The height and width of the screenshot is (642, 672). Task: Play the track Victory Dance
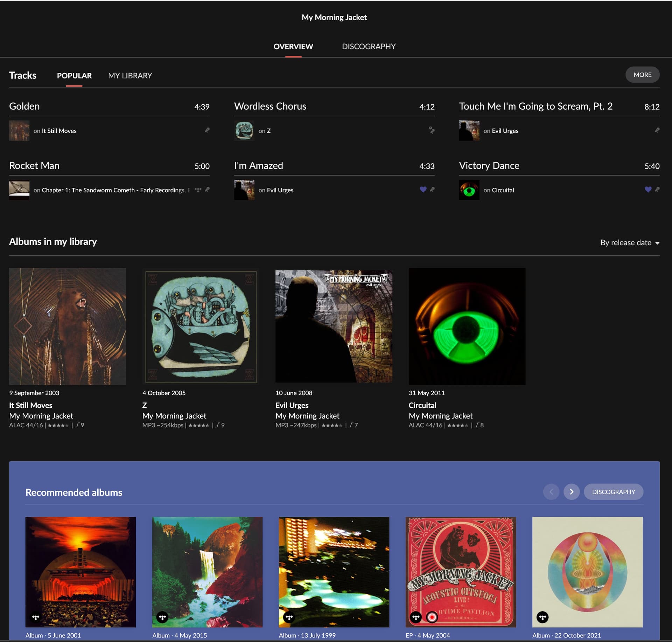489,166
